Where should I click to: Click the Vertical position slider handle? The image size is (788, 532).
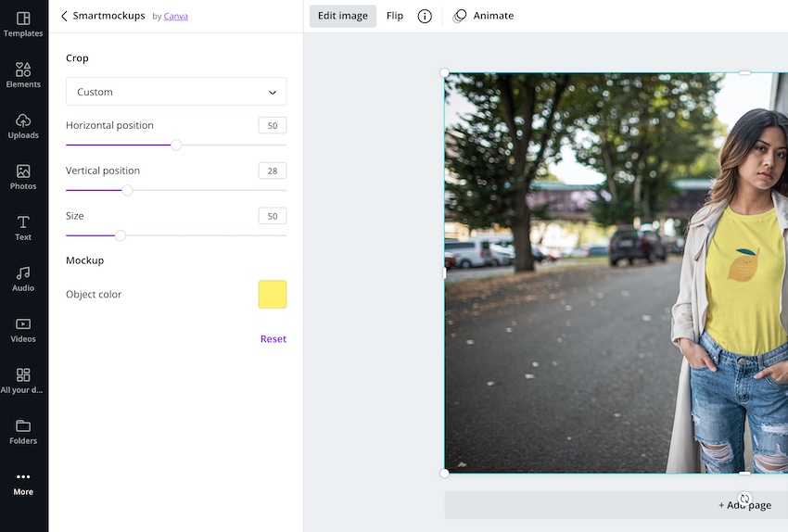[x=128, y=190]
